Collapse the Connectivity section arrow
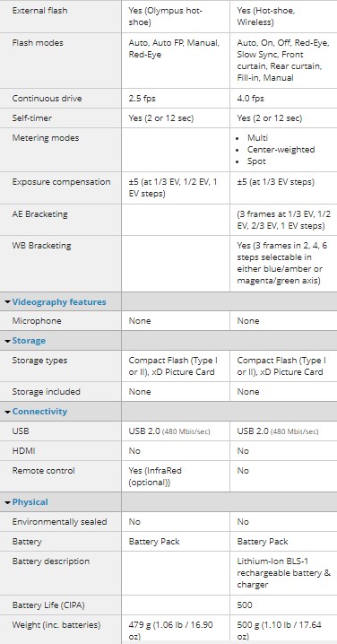 pos(7,412)
